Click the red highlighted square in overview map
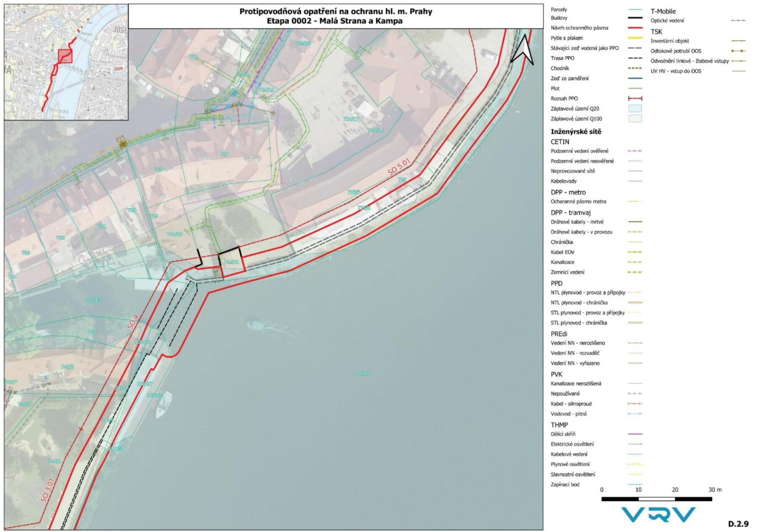The width and height of the screenshot is (761, 532). tap(65, 57)
